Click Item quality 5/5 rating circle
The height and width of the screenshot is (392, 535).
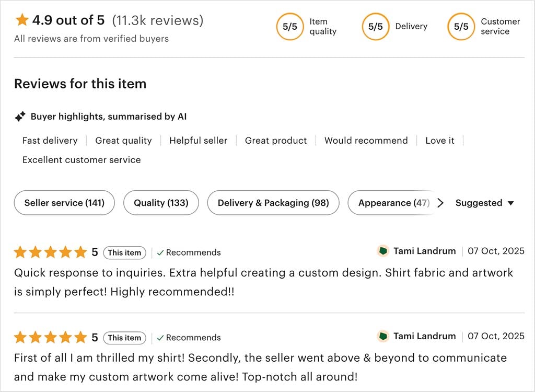click(x=289, y=27)
